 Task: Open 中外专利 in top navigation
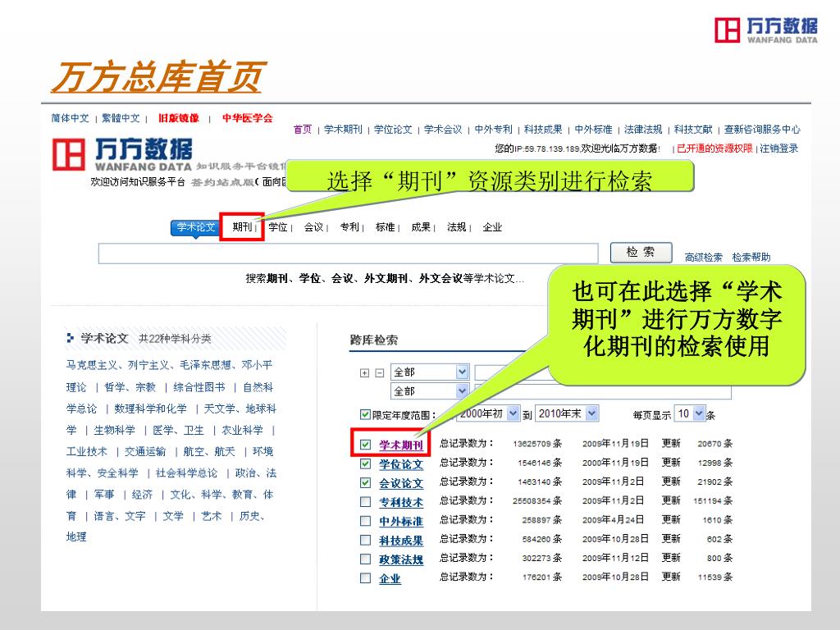pos(493,129)
